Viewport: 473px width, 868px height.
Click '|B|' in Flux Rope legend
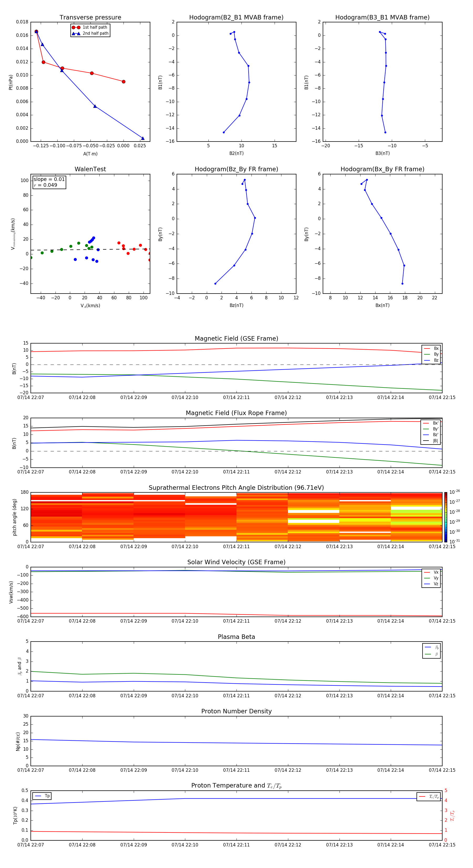[x=435, y=441]
